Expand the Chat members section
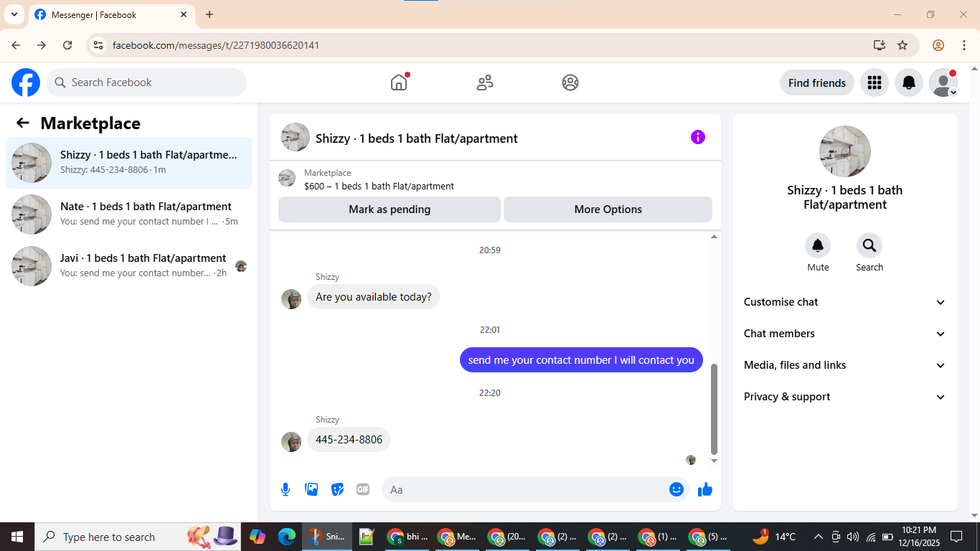This screenshot has height=551, width=980. (x=845, y=334)
